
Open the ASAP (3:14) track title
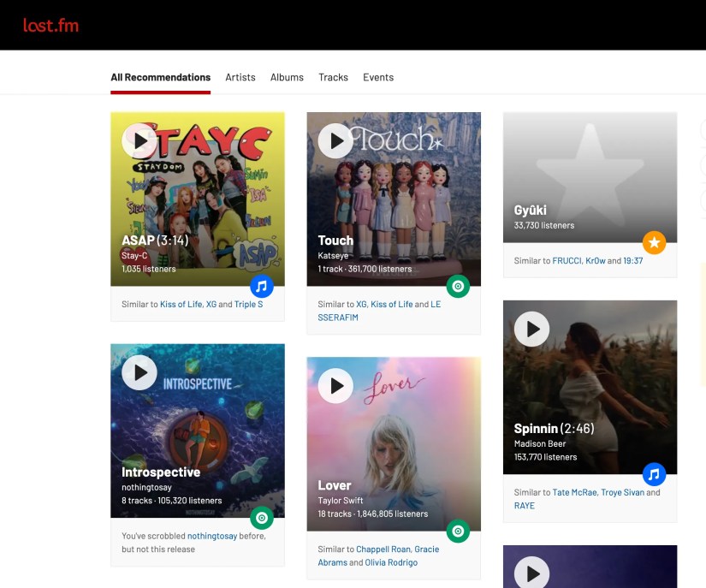coord(155,240)
